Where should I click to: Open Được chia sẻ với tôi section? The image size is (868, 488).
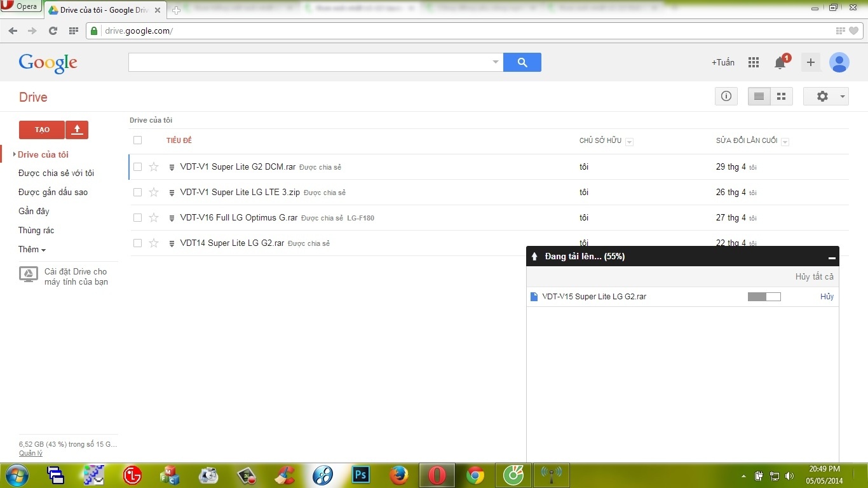56,173
